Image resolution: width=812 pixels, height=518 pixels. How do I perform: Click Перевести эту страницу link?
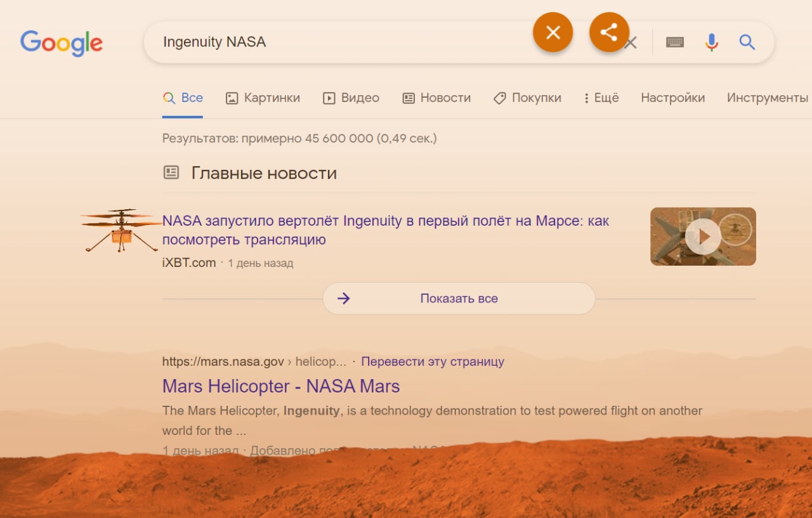pyautogui.click(x=433, y=361)
